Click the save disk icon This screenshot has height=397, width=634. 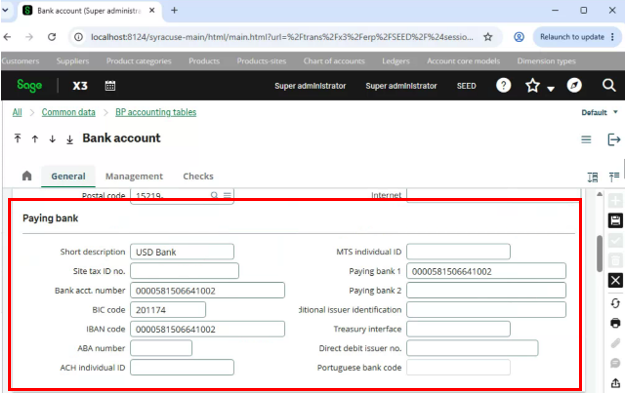point(615,220)
